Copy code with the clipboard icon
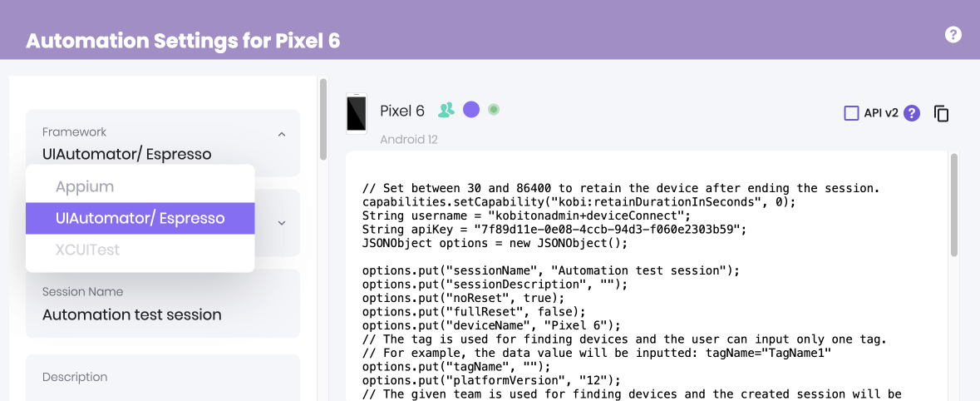Screen dimensions: 980x401 coord(941,113)
